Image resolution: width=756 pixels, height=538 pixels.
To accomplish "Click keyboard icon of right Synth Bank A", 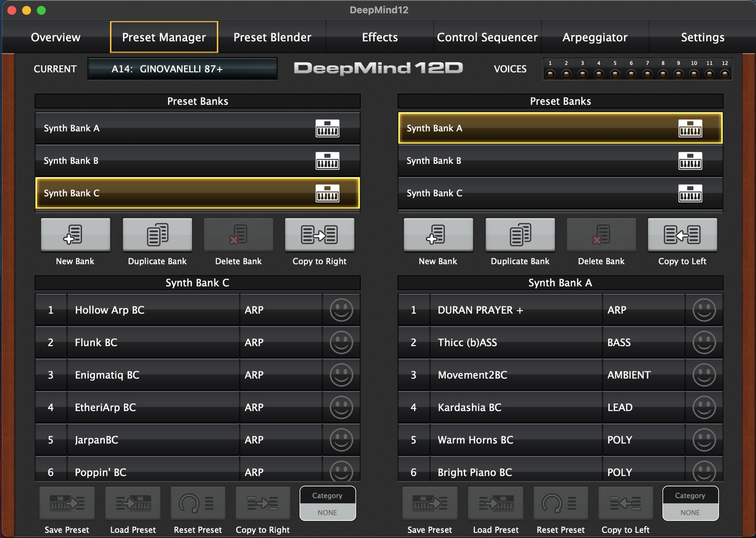I will pyautogui.click(x=690, y=128).
